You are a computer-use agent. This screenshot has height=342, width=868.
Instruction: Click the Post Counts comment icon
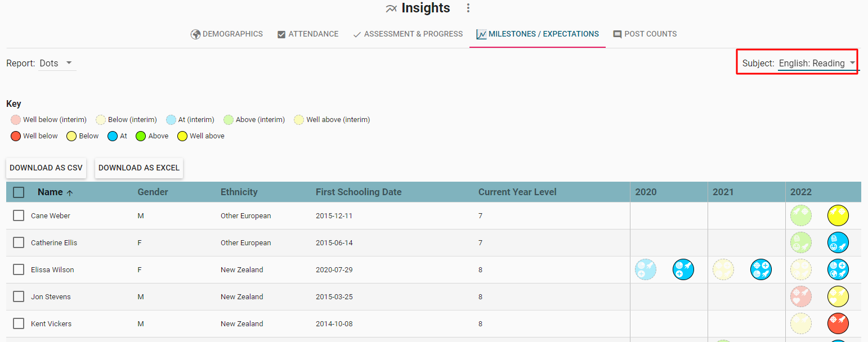[618, 34]
